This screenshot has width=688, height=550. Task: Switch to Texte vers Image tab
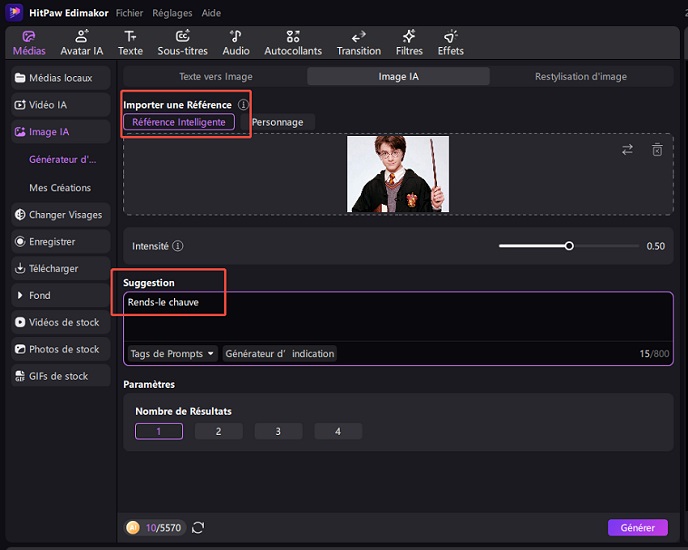coord(215,76)
